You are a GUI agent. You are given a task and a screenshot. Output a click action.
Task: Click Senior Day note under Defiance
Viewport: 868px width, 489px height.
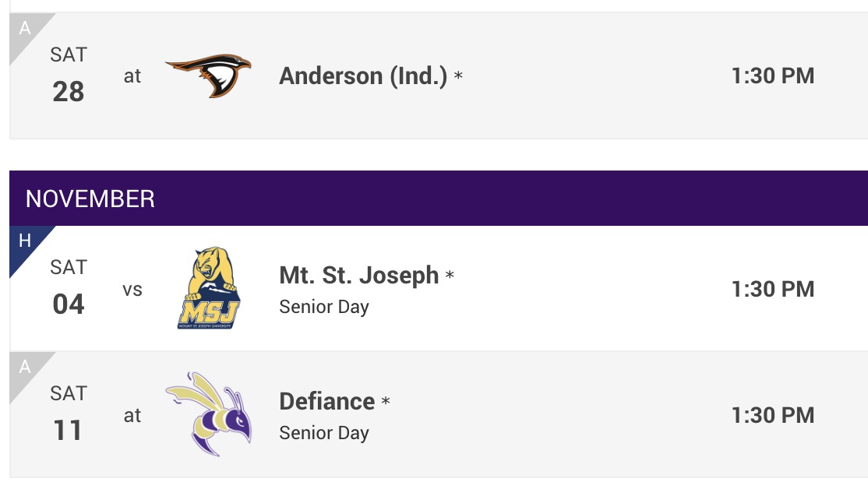[324, 433]
